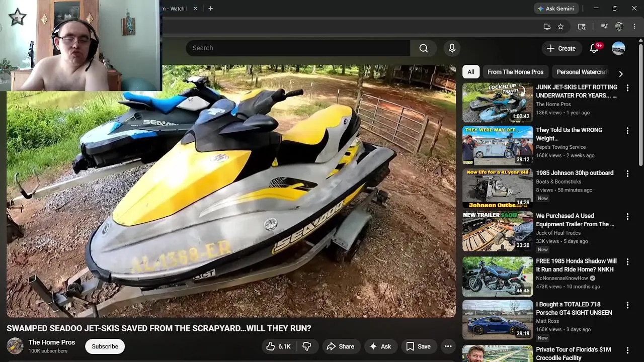Click title 'I Bought a TOTALED 718 Porsche'
644x362 pixels.
point(574,308)
